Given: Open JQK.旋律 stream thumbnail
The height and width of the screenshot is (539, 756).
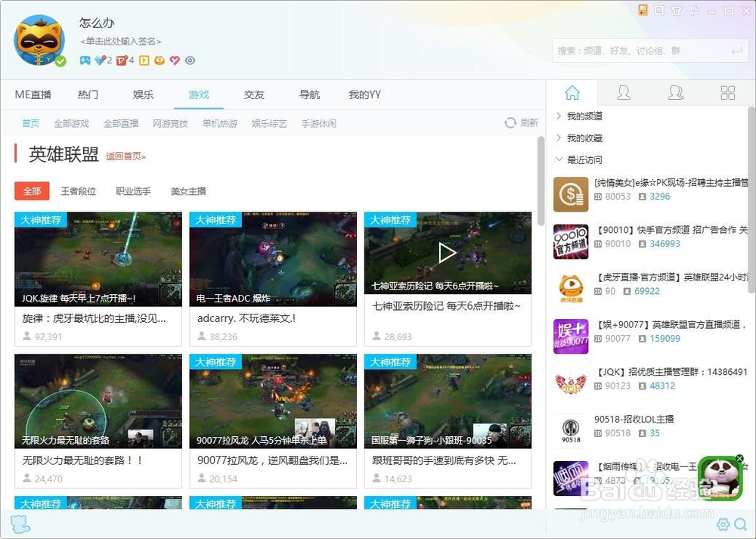Looking at the screenshot, I should pos(98,259).
